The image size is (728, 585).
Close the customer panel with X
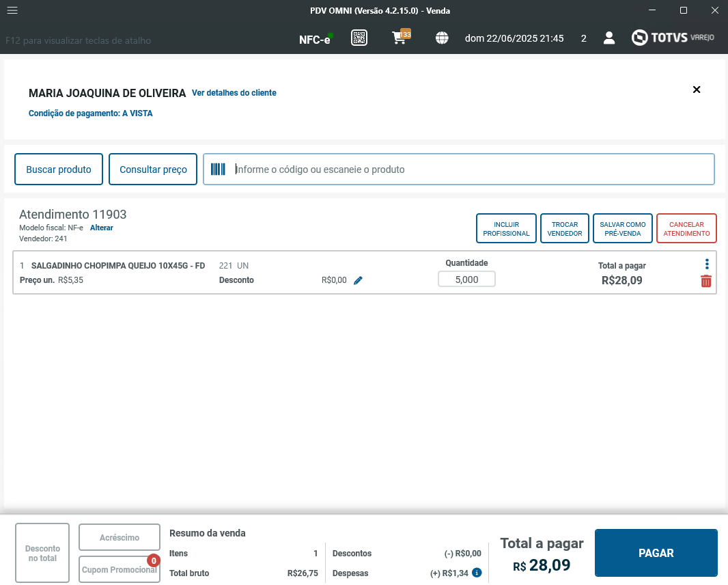point(697,90)
